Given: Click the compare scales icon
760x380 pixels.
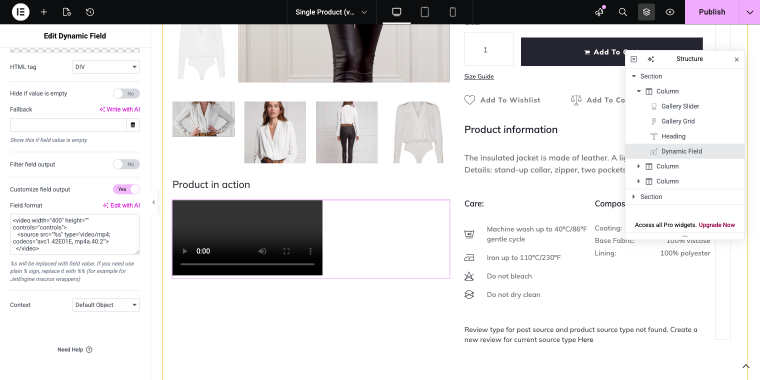Looking at the screenshot, I should coord(576,100).
